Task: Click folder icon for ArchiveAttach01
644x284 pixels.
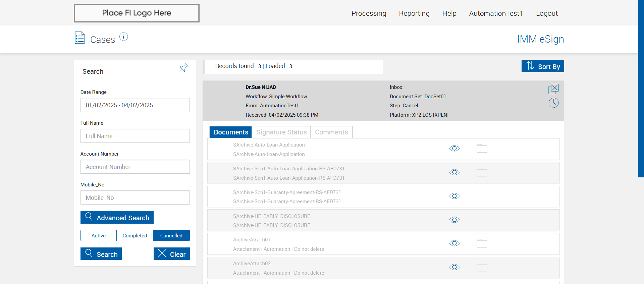Action: tap(482, 243)
